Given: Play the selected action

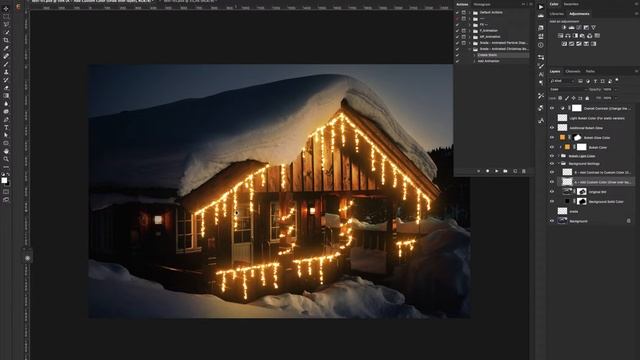Looking at the screenshot, I should [496, 171].
